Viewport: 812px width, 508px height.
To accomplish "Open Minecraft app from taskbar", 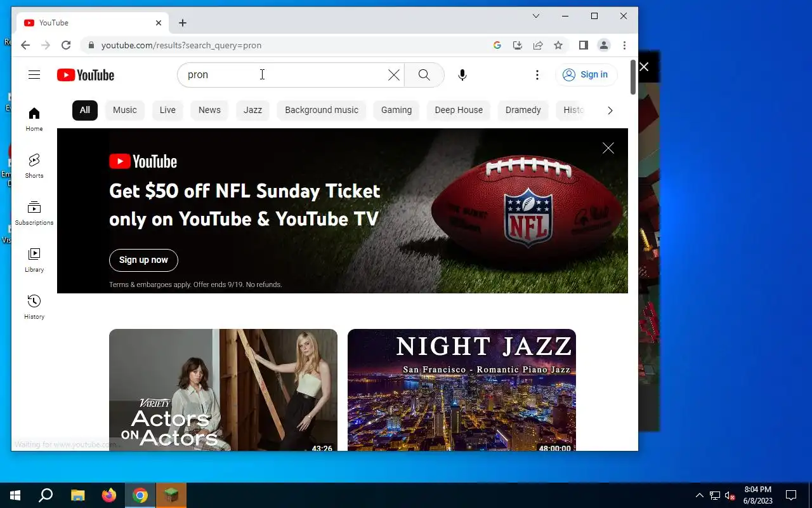I will click(x=171, y=495).
